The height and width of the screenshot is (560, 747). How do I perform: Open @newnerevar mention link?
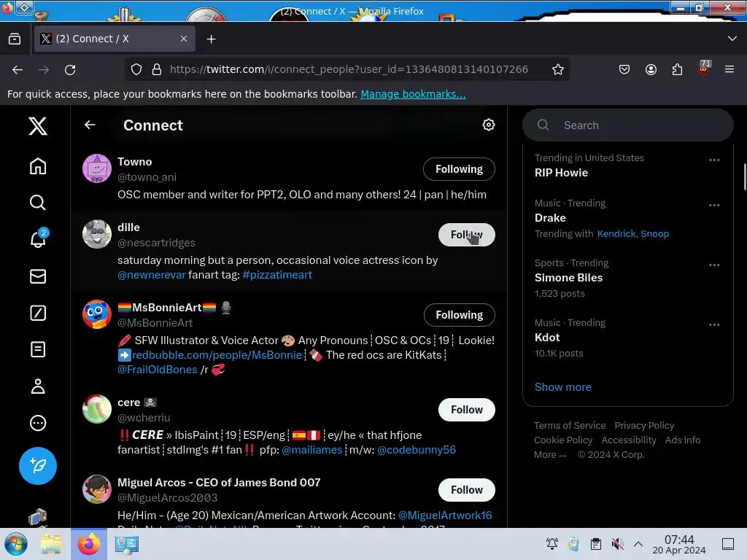152,275
